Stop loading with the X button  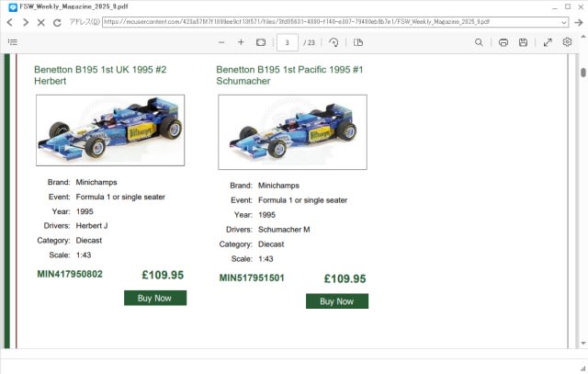40,22
